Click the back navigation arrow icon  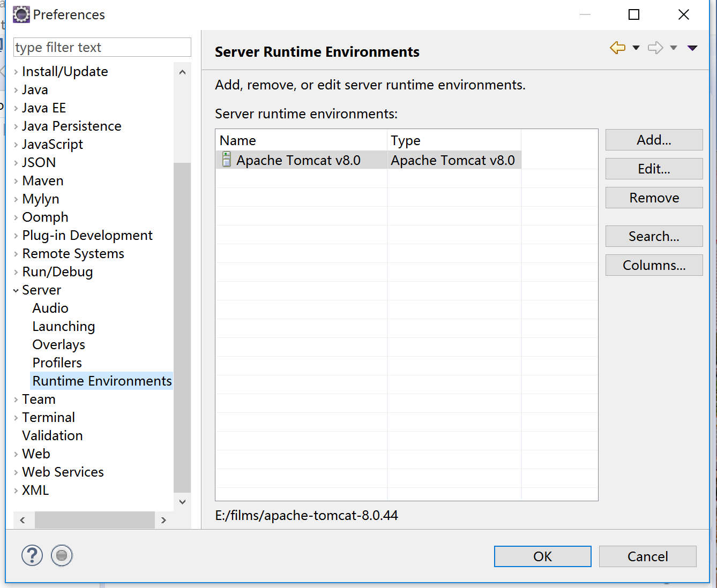[x=617, y=48]
